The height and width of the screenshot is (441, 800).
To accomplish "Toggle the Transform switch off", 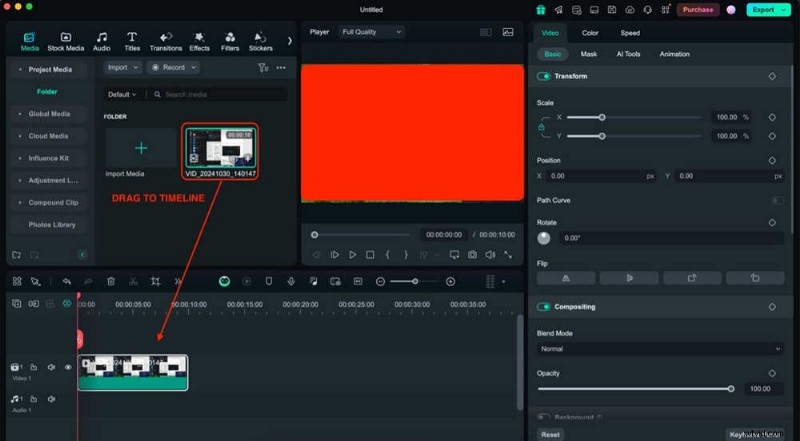I will [x=545, y=76].
